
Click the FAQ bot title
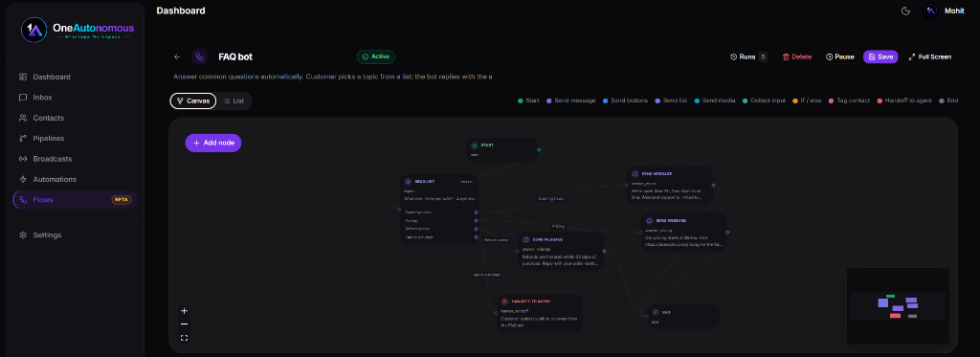tap(235, 56)
